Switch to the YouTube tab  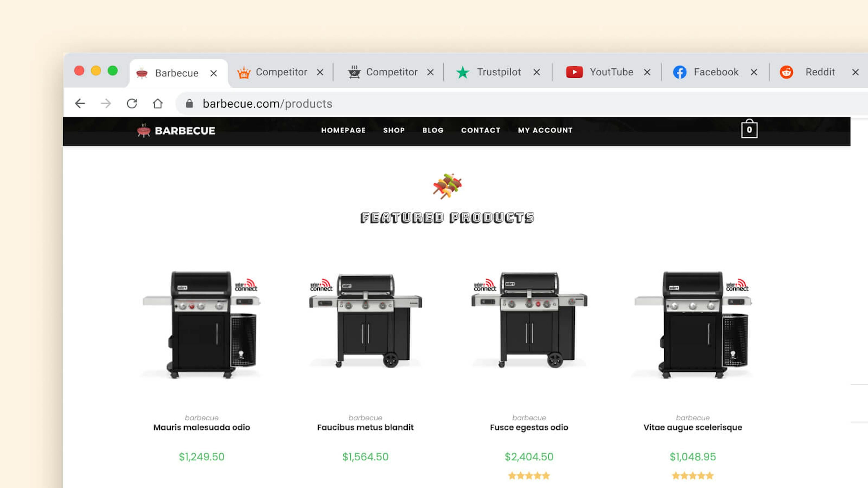(x=600, y=72)
